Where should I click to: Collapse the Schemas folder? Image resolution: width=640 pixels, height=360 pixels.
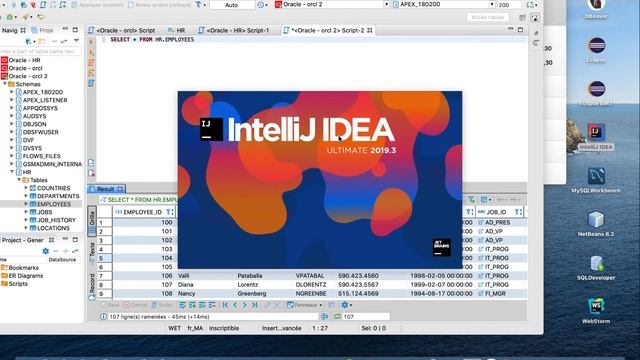click(5, 84)
